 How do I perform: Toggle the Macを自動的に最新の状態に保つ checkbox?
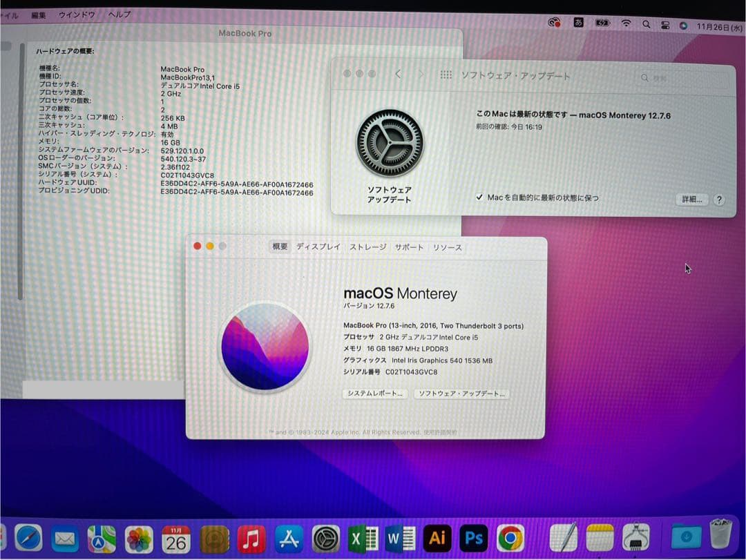pyautogui.click(x=479, y=197)
